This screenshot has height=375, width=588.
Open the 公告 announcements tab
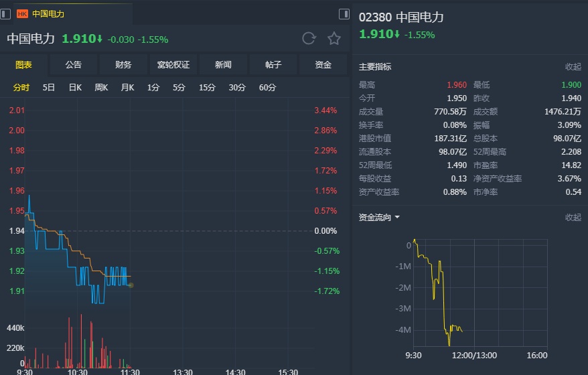click(74, 65)
